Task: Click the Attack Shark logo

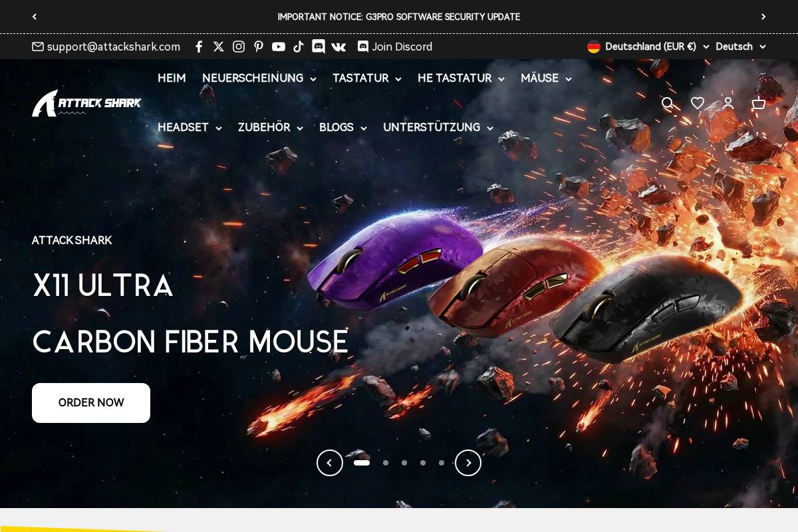Action: [x=86, y=103]
